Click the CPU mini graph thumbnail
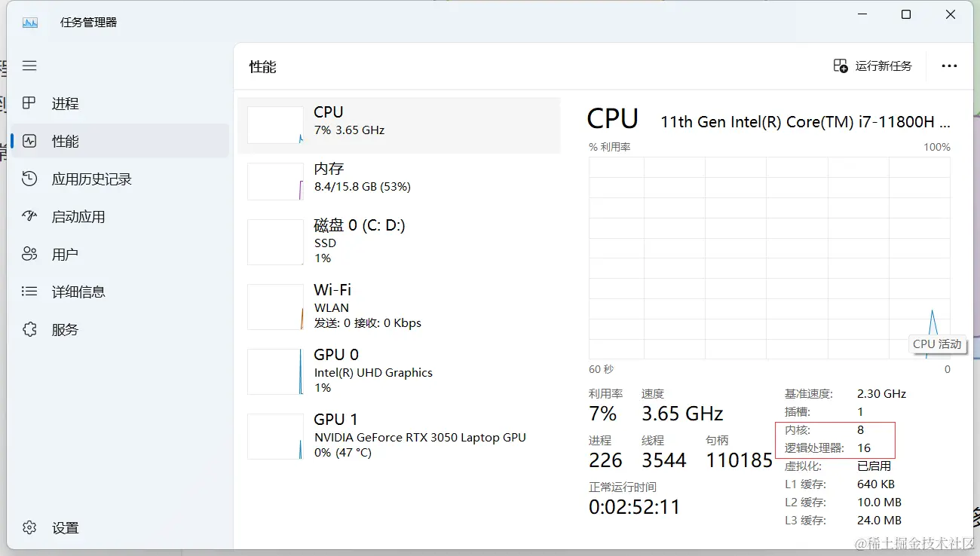This screenshot has width=980, height=556. point(275,125)
